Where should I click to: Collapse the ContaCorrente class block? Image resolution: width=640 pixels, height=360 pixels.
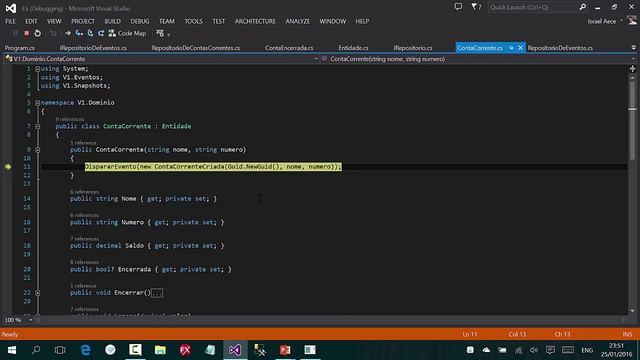tap(38, 127)
